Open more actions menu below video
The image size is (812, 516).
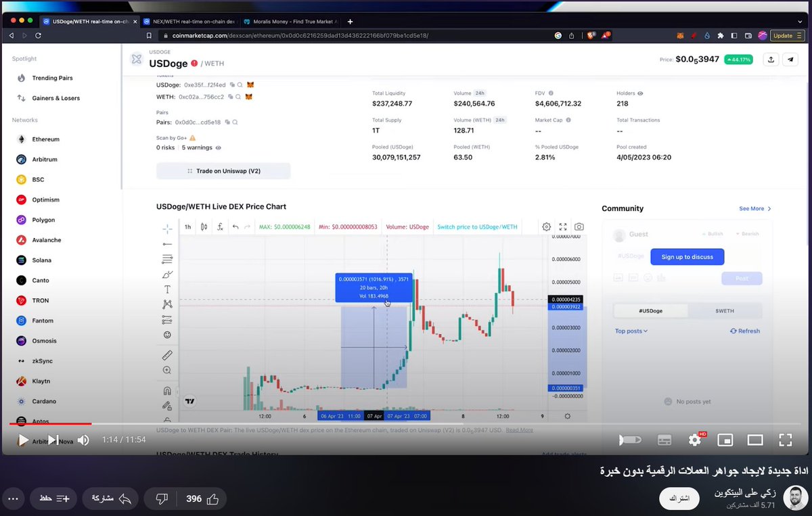(x=13, y=498)
